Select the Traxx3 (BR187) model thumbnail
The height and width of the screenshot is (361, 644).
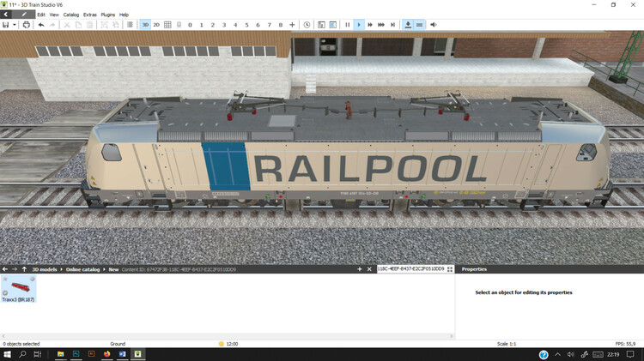18,290
